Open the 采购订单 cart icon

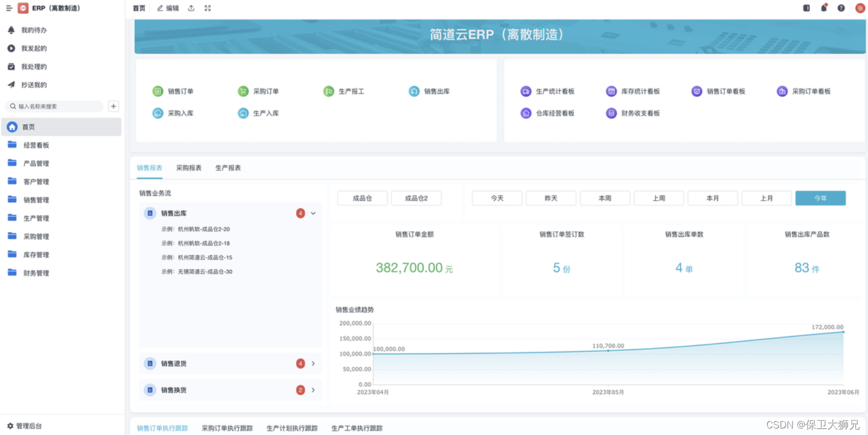tap(243, 91)
